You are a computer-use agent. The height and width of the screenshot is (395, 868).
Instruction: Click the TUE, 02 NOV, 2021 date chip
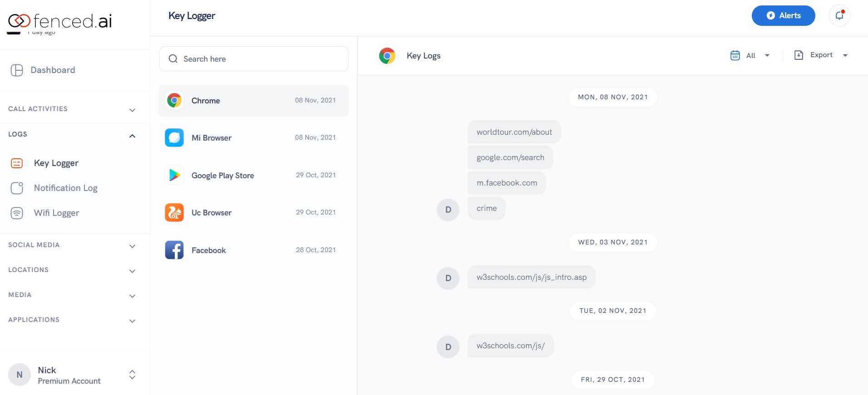point(613,311)
